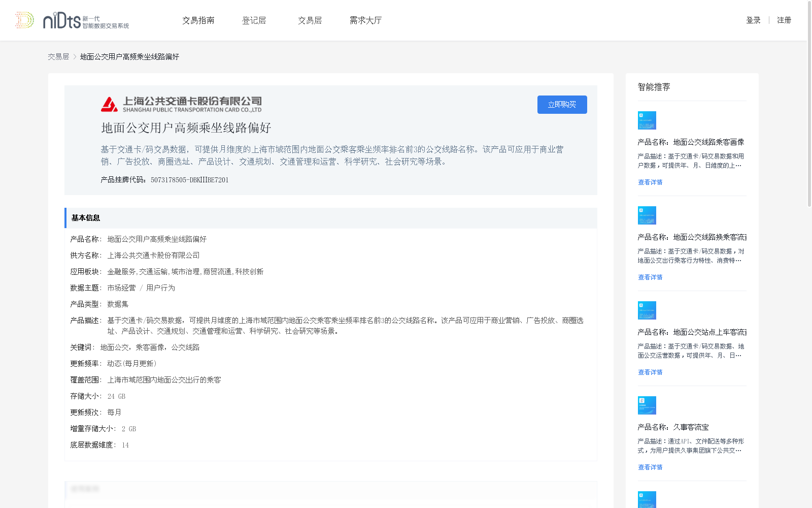Go back to 交易层 via breadcrumb
The height and width of the screenshot is (508, 812).
pos(58,57)
